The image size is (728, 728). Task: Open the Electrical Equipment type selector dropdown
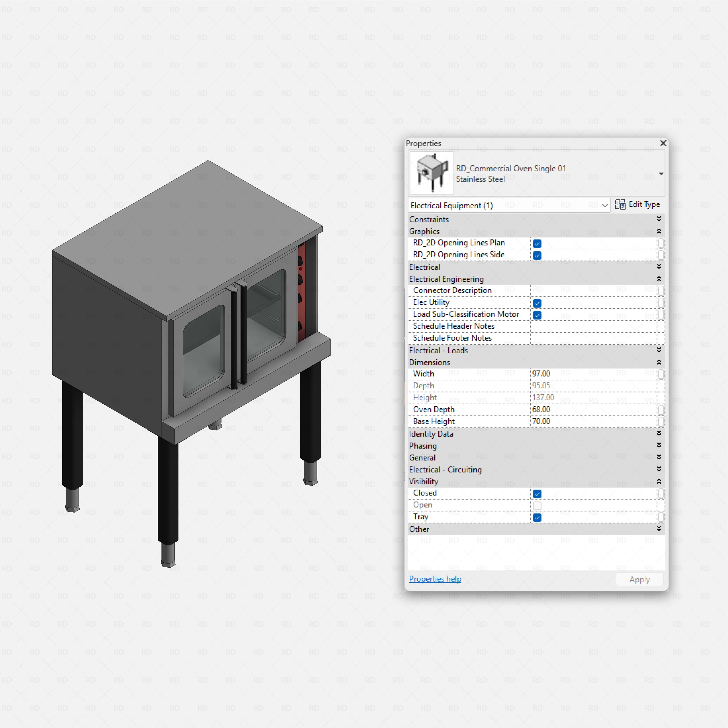click(605, 205)
